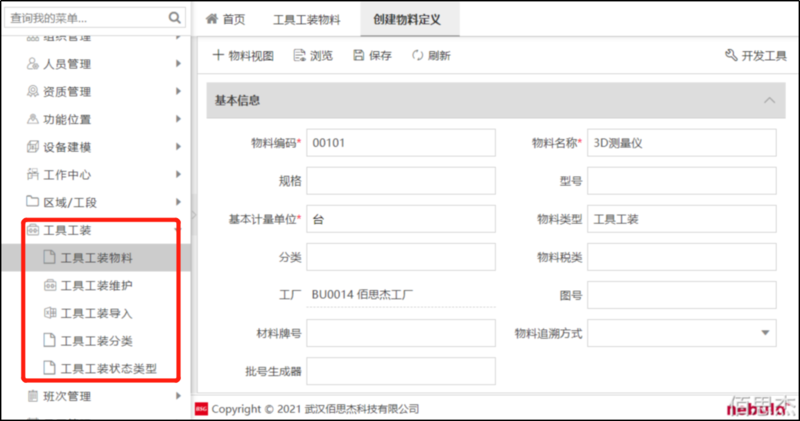Click the 设备建模 icon
Image resolution: width=800 pixels, height=421 pixels.
point(33,147)
